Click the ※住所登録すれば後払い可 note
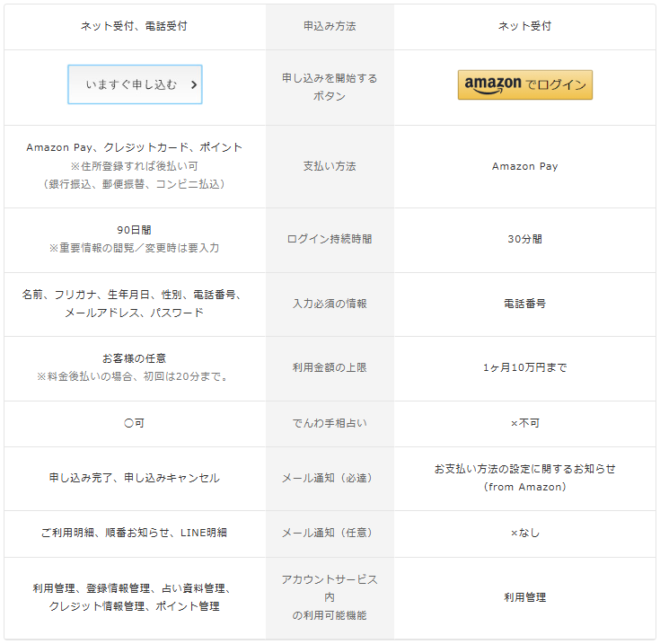 pyautogui.click(x=134, y=166)
